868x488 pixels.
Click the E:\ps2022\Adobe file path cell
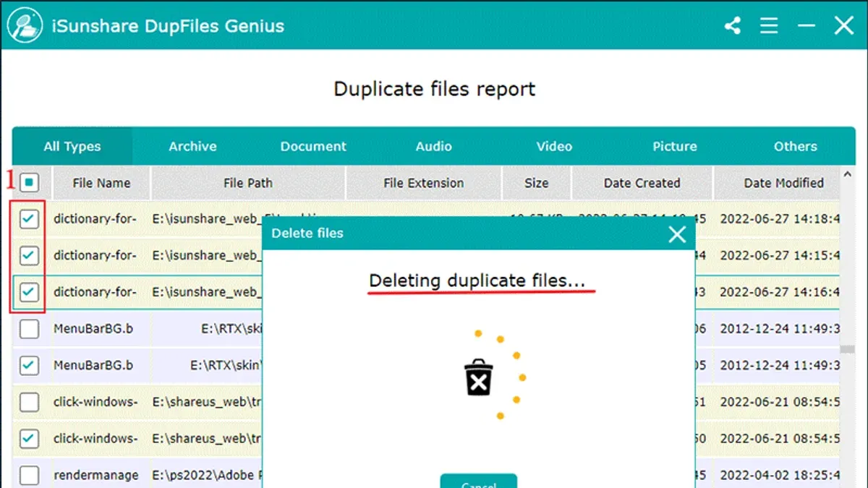(x=206, y=475)
